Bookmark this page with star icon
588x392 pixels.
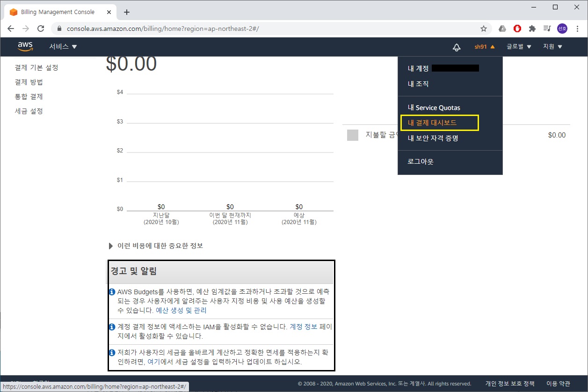484,29
